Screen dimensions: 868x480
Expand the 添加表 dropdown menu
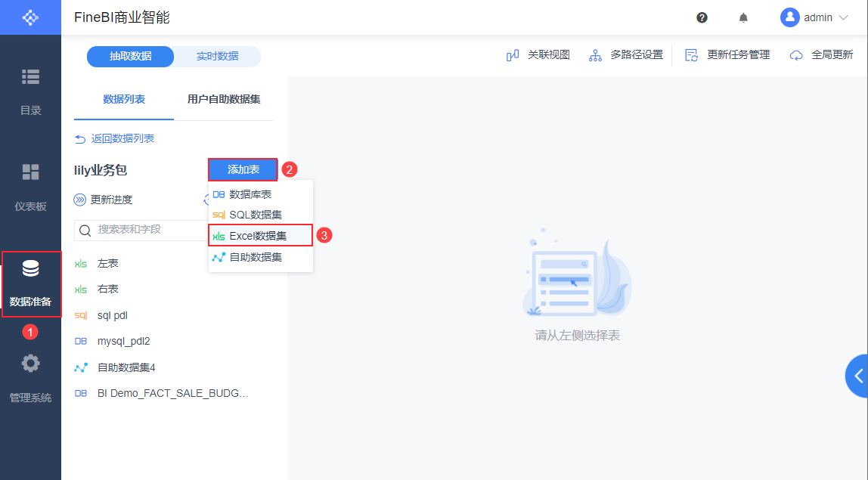click(x=243, y=169)
